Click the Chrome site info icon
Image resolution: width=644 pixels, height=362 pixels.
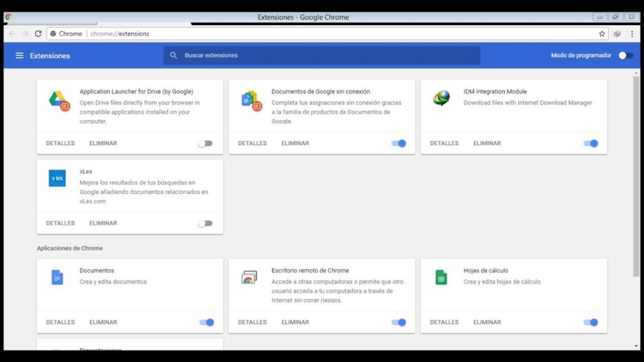click(x=53, y=34)
